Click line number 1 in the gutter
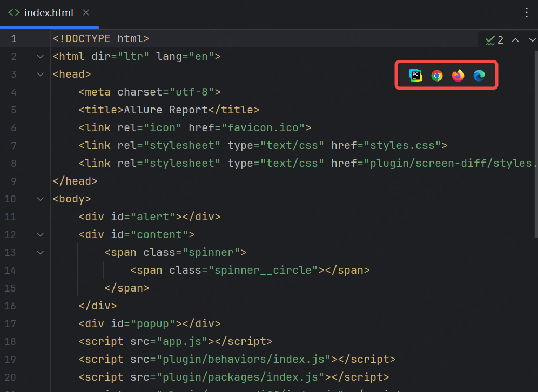538x392 pixels. [14, 39]
